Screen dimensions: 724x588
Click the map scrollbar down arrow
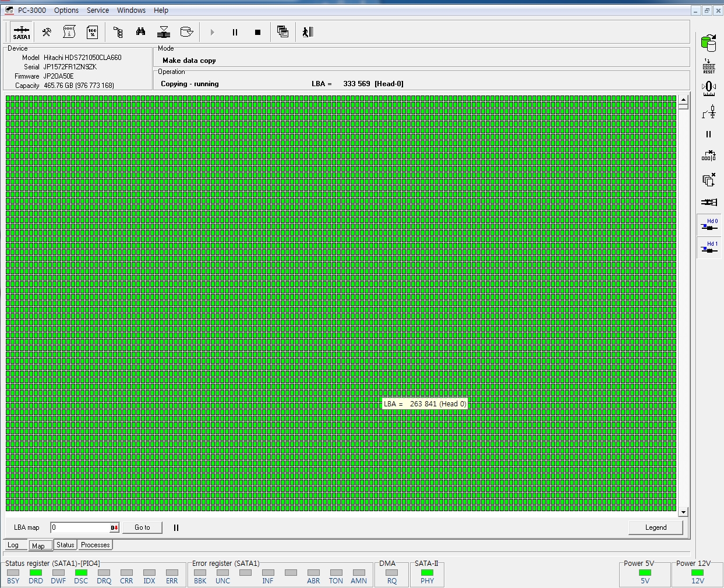pos(683,512)
